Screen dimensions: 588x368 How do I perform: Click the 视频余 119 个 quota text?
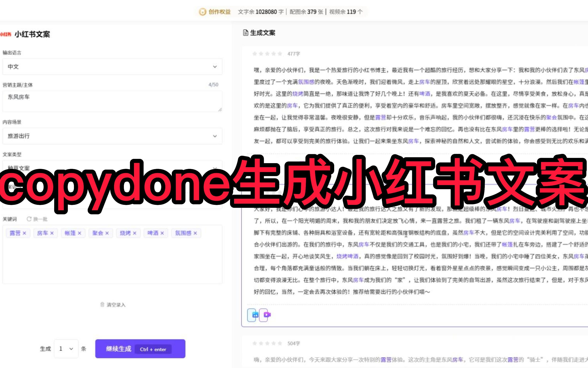click(346, 12)
